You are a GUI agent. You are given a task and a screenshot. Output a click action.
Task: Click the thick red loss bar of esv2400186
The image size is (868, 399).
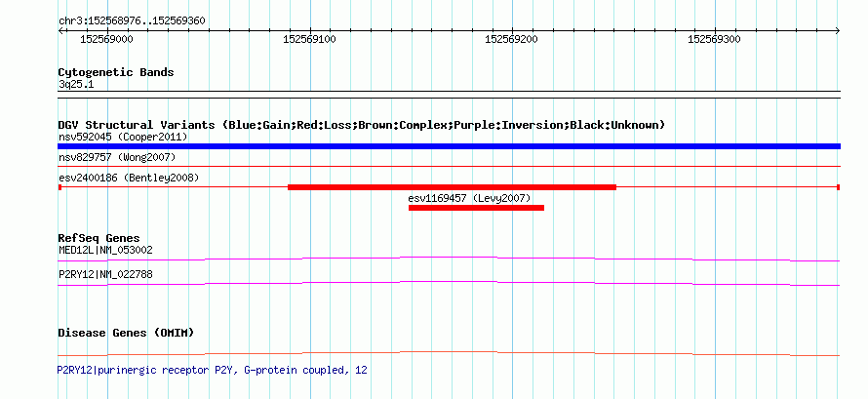(x=452, y=187)
